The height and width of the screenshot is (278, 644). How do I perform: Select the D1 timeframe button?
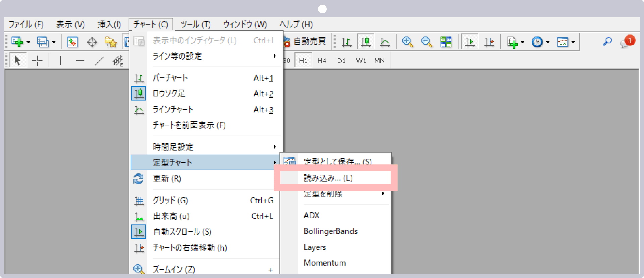coord(341,61)
